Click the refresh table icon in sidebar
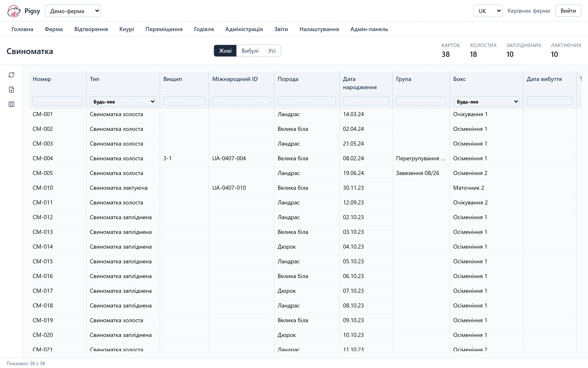588x368 pixels. click(11, 75)
